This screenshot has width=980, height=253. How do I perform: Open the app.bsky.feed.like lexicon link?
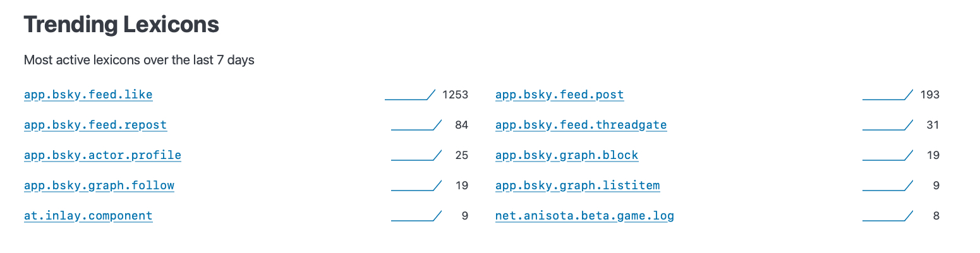pyautogui.click(x=88, y=95)
